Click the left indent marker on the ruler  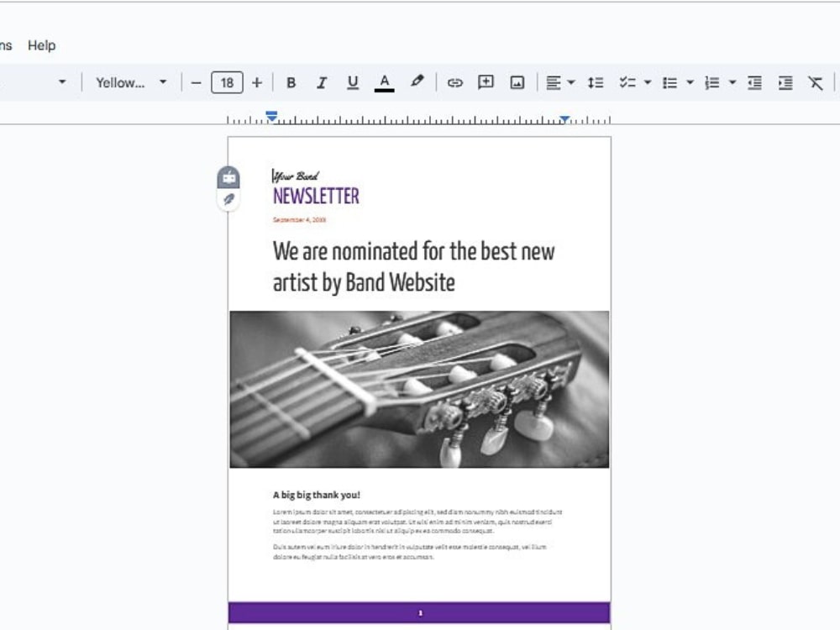click(x=271, y=116)
